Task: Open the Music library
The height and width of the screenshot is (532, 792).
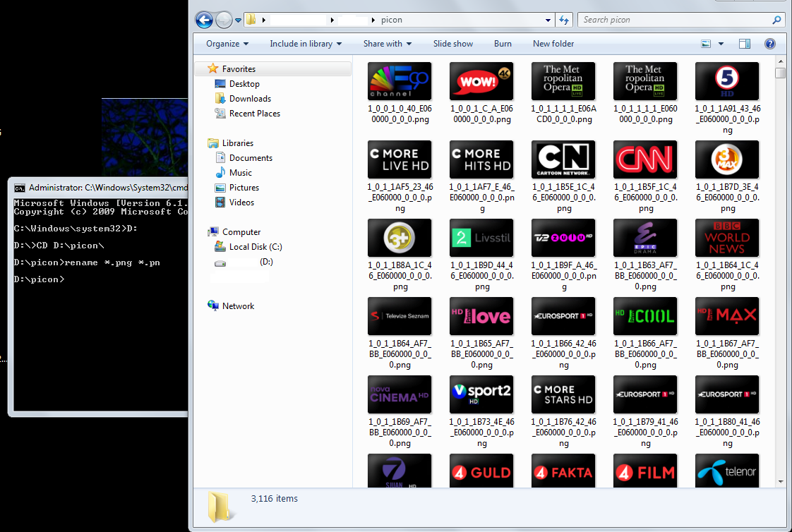Action: pyautogui.click(x=240, y=173)
